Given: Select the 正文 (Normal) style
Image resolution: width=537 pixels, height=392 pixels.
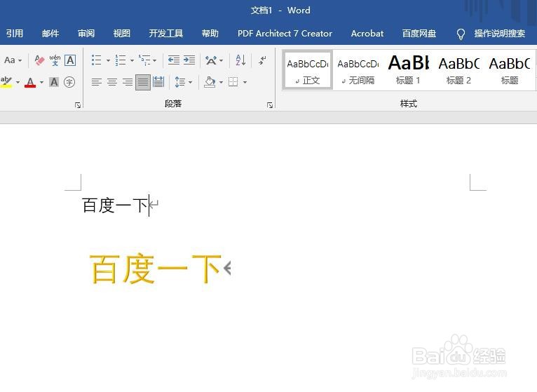Looking at the screenshot, I should (x=307, y=71).
